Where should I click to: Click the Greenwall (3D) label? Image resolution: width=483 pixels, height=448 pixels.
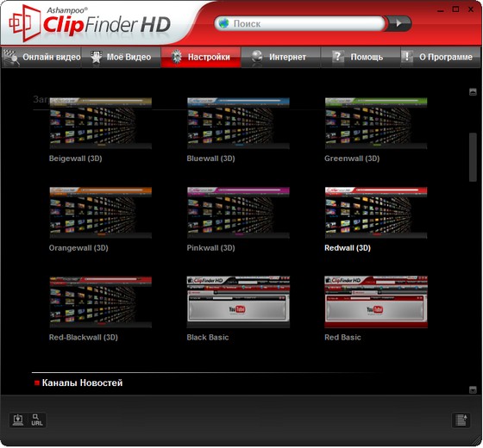[x=352, y=159]
